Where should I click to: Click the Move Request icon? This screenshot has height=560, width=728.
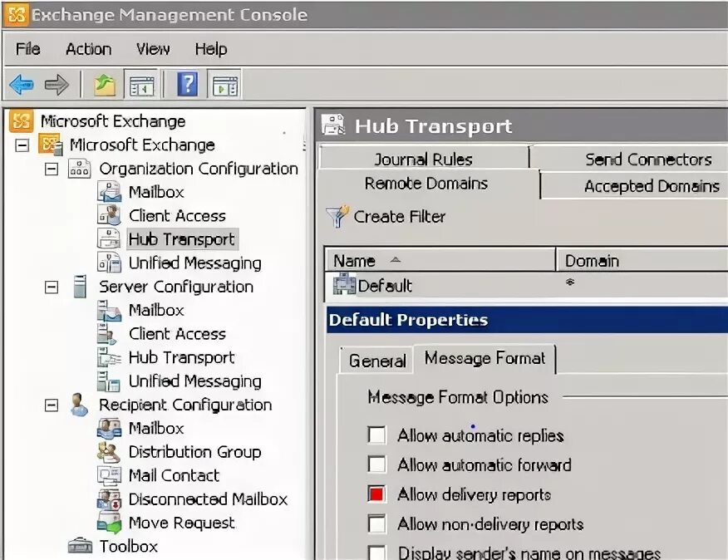[109, 523]
